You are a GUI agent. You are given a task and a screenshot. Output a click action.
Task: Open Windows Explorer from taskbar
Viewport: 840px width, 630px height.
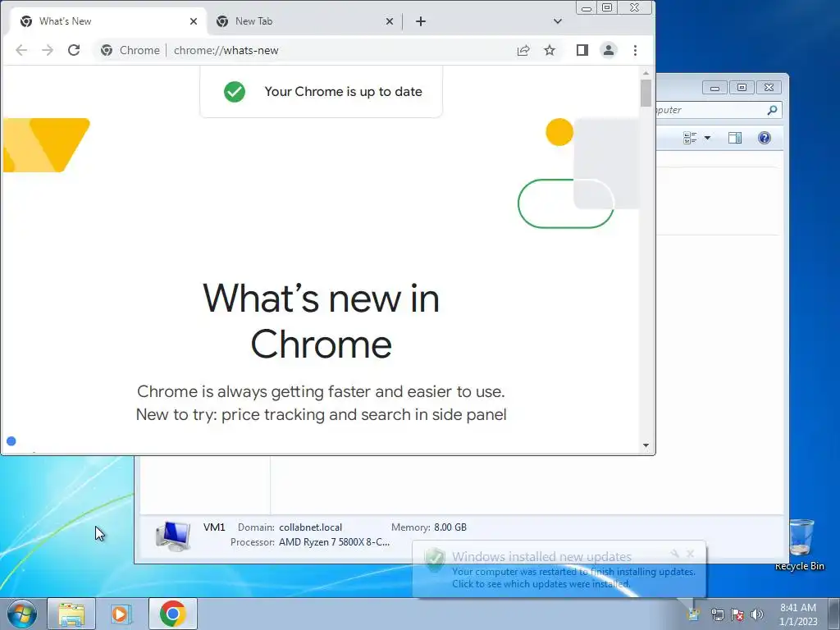coord(71,614)
